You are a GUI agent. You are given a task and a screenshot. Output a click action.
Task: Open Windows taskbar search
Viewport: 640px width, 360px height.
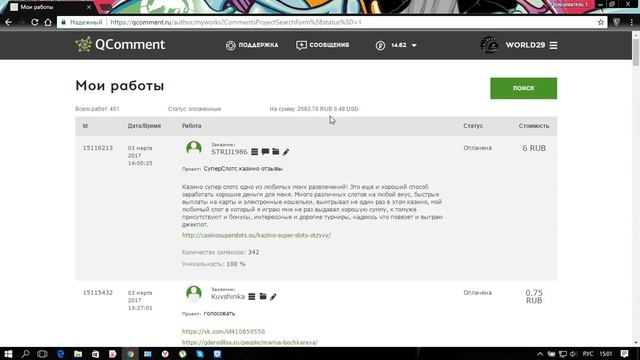pyautogui.click(x=25, y=354)
